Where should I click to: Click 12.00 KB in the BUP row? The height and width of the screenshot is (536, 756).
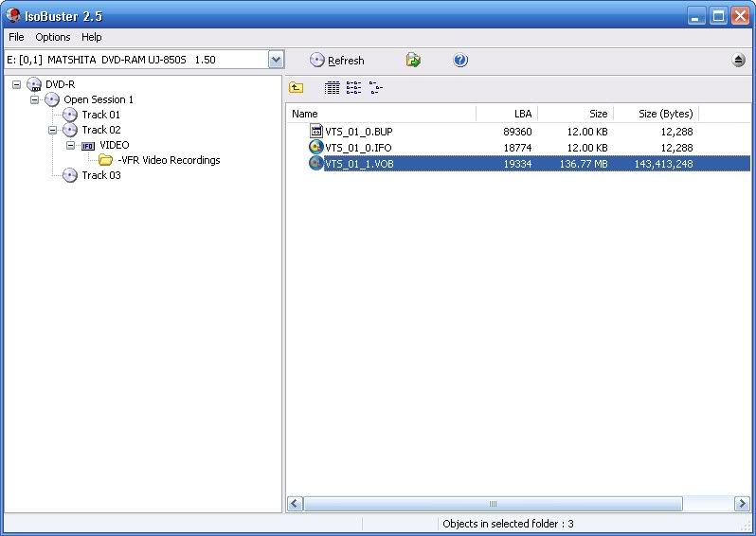coord(587,132)
